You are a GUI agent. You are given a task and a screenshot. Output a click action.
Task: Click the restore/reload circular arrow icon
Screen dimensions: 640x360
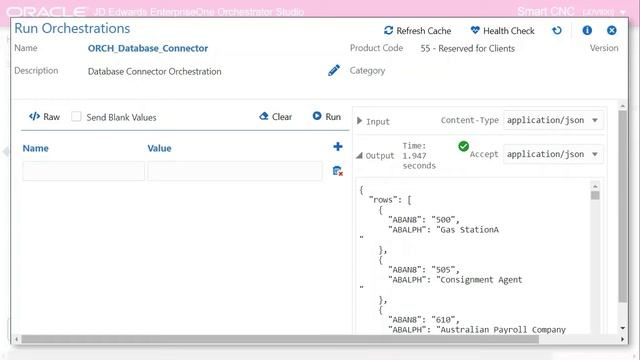pyautogui.click(x=557, y=30)
